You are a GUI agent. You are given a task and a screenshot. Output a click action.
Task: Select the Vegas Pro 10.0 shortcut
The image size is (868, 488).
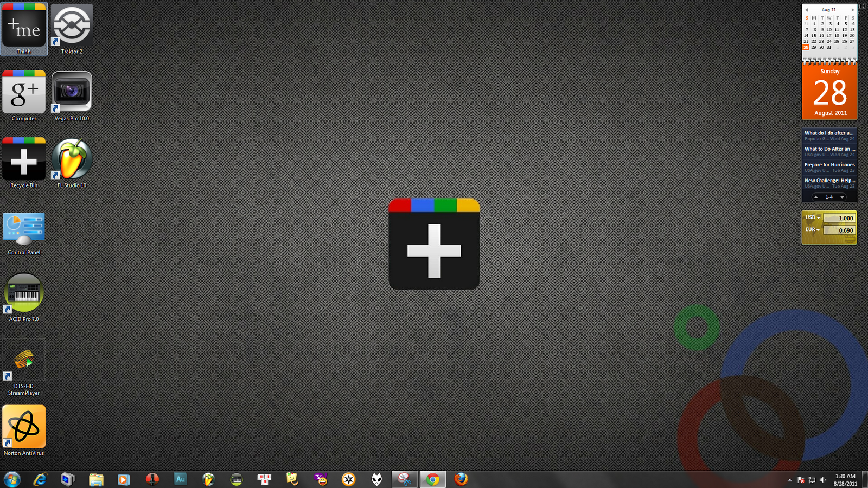click(x=72, y=96)
